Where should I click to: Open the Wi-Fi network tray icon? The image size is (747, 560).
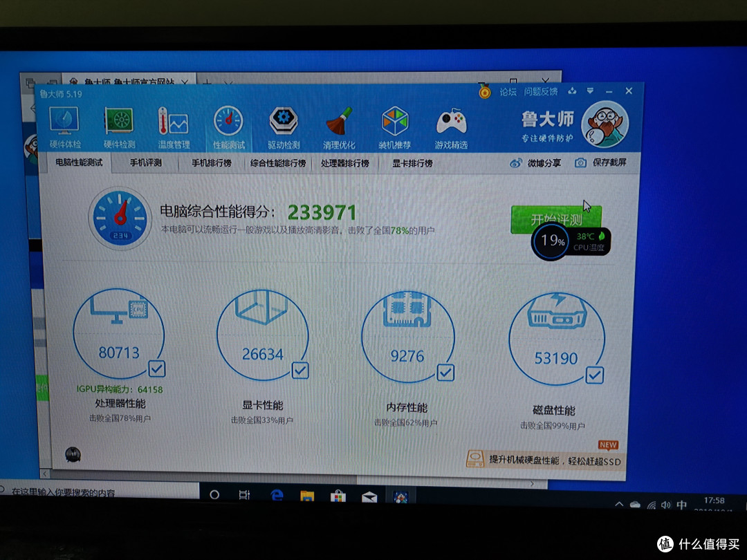(651, 505)
